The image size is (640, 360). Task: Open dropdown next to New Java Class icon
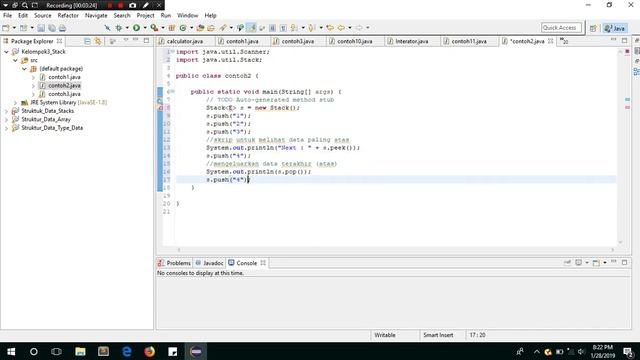pyautogui.click(x=191, y=28)
